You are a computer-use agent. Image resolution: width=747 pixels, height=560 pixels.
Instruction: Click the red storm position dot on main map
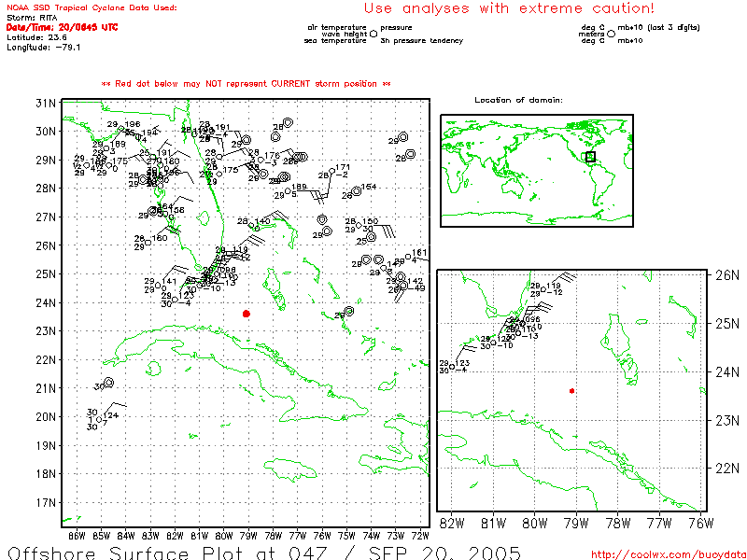pos(247,314)
